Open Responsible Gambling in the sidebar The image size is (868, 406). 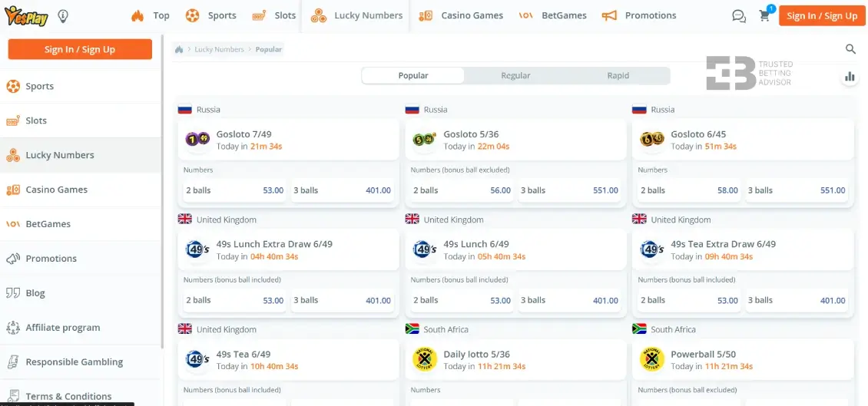[74, 361]
